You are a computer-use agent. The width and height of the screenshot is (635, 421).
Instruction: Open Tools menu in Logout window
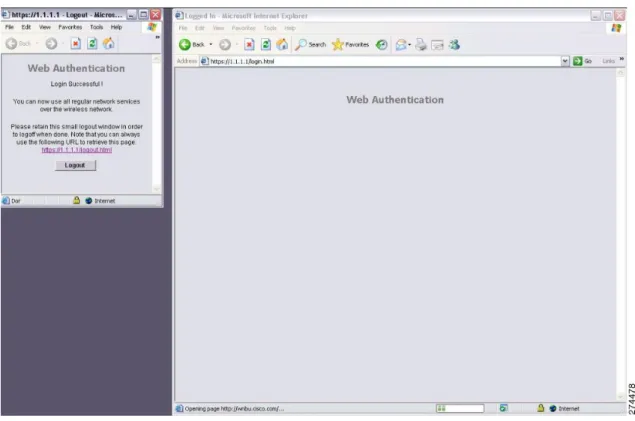point(96,27)
